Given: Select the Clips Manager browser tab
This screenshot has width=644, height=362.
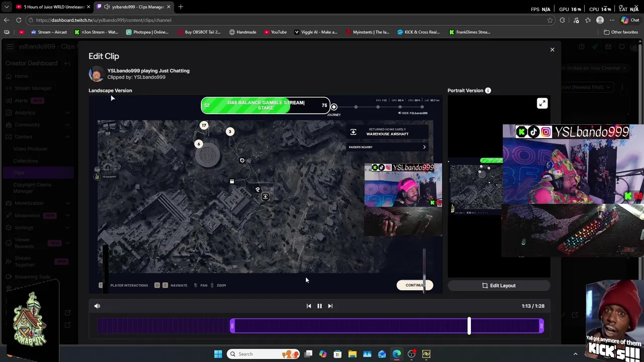Looking at the screenshot, I should point(133,7).
